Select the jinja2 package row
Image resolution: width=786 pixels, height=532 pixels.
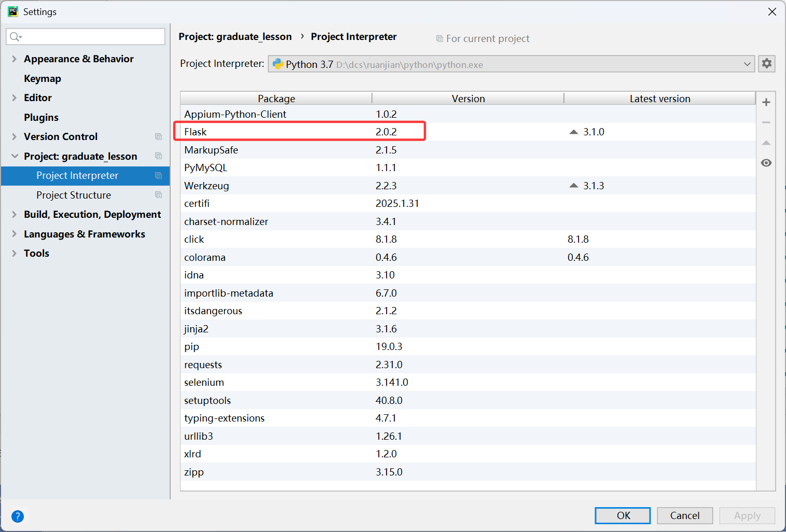coord(468,329)
